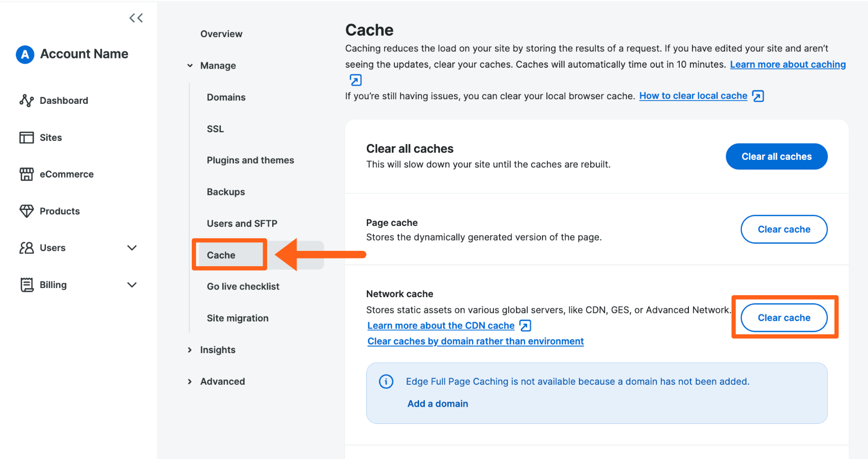Open the external link icon beside How to clear local cache
This screenshot has height=459, width=868.
[x=758, y=96]
